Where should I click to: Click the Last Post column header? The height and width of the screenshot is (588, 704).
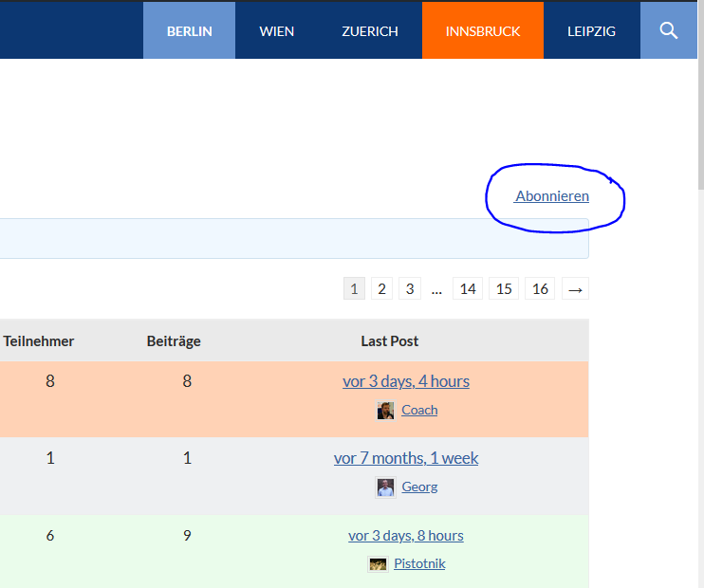(390, 341)
